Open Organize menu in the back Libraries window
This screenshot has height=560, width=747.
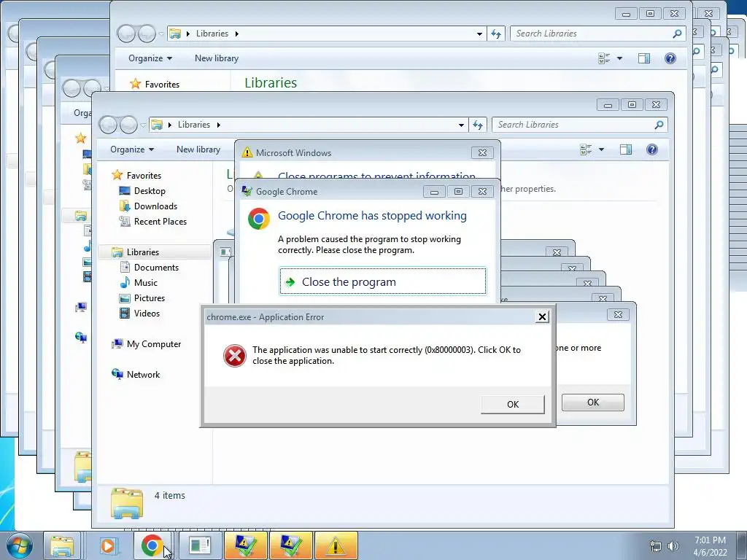(150, 58)
